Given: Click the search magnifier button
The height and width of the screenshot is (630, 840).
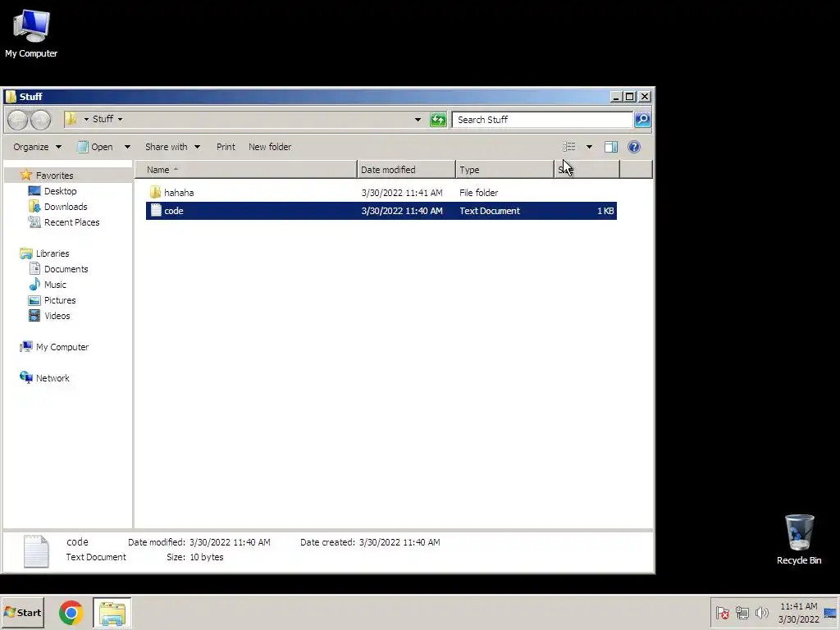Looking at the screenshot, I should click(x=642, y=120).
